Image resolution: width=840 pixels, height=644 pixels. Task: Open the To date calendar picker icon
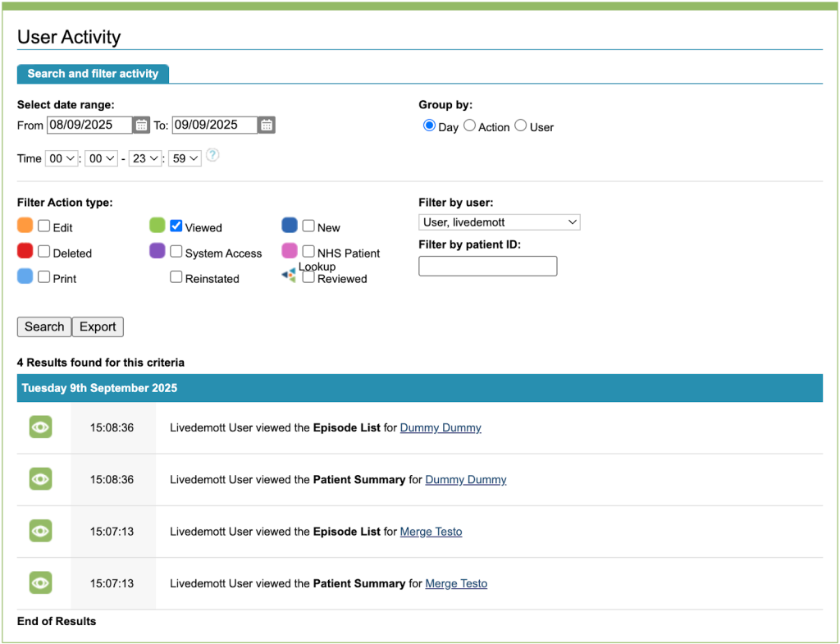click(x=267, y=126)
